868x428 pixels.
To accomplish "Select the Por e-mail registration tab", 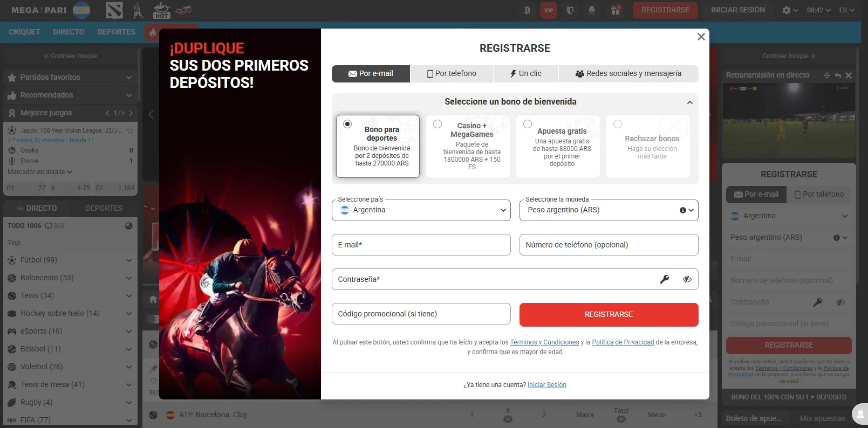I will coord(371,74).
